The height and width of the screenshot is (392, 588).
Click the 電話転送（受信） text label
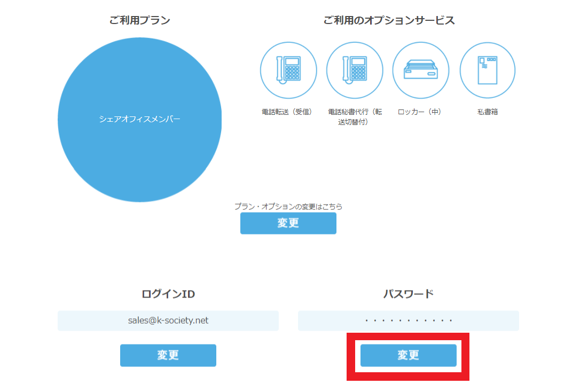tap(287, 112)
